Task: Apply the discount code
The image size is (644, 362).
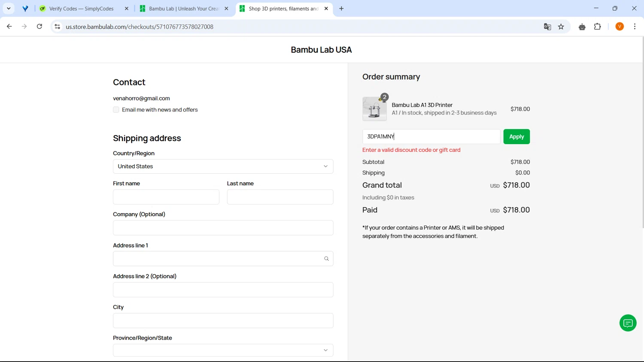Action: point(516,137)
